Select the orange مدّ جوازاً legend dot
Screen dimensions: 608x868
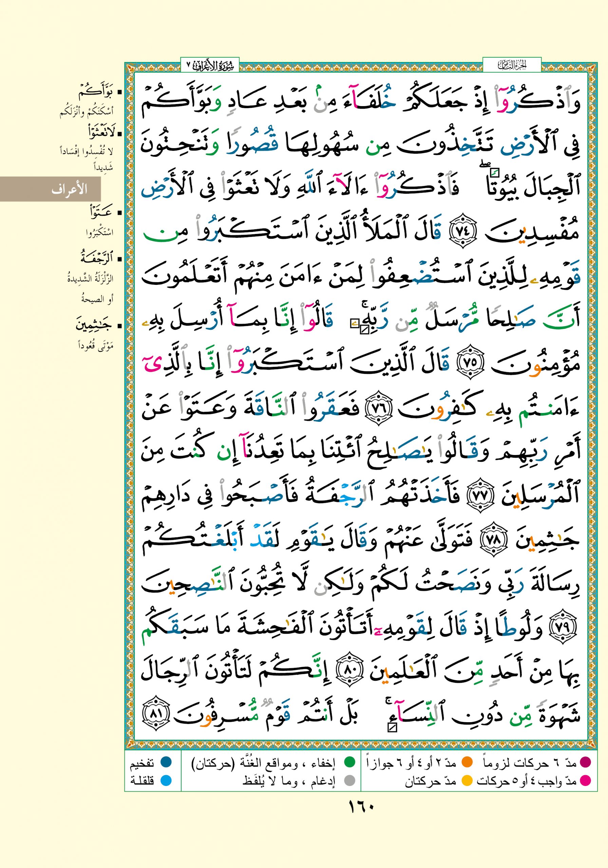coord(467,762)
